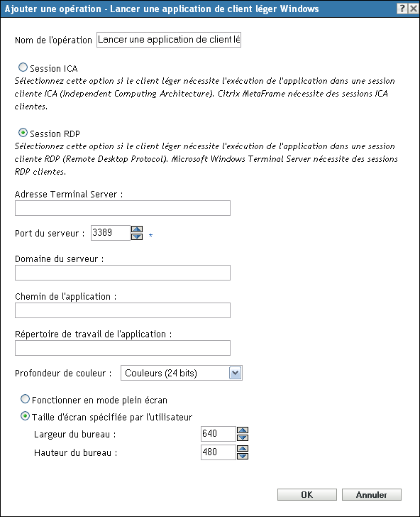Close the dialog with the X icon

click(413, 9)
